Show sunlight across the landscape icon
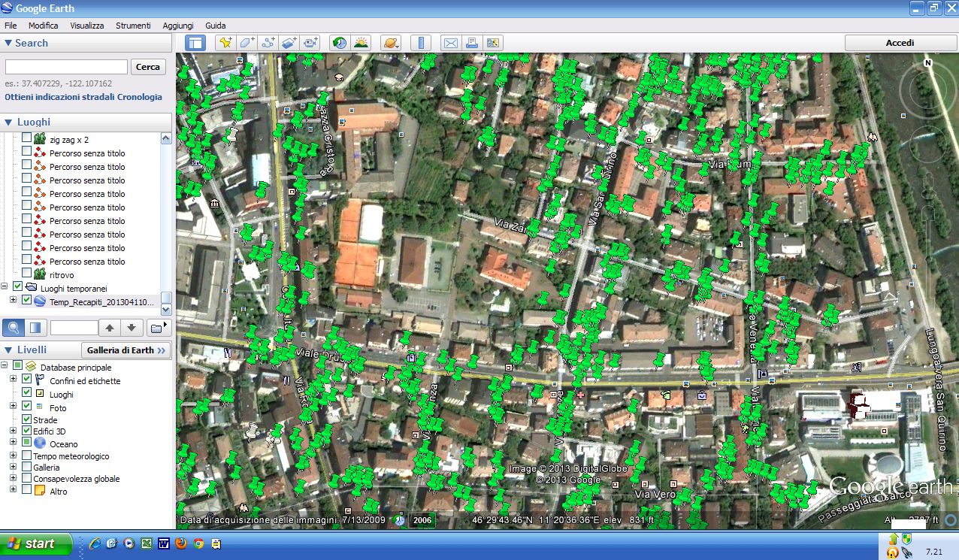The width and height of the screenshot is (959, 560). point(362,43)
